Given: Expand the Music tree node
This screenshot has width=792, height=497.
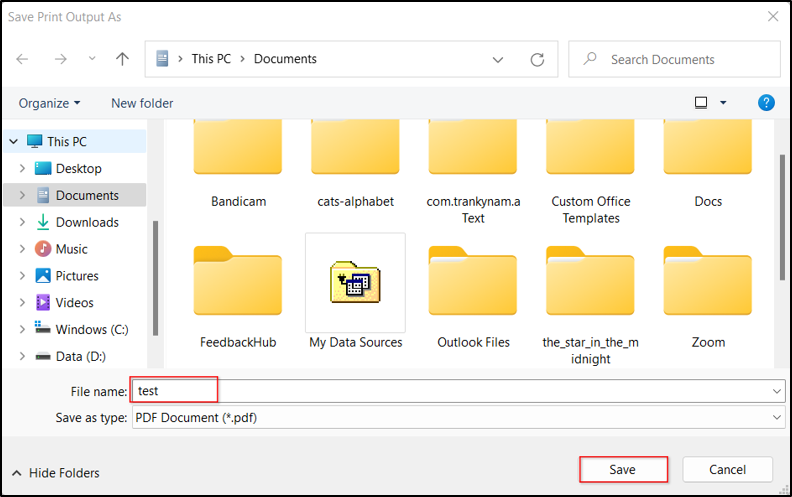Looking at the screenshot, I should click(22, 248).
